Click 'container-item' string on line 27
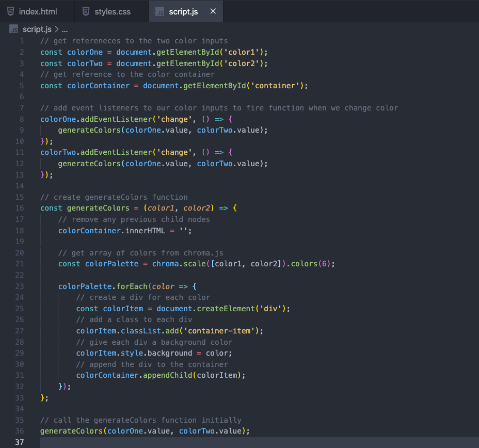479x448 pixels. coord(219,331)
